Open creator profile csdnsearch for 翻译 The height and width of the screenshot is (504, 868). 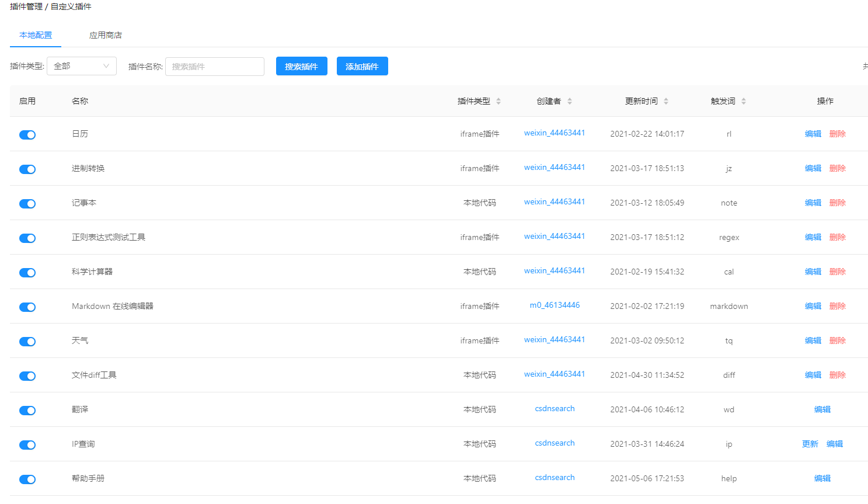pyautogui.click(x=554, y=408)
